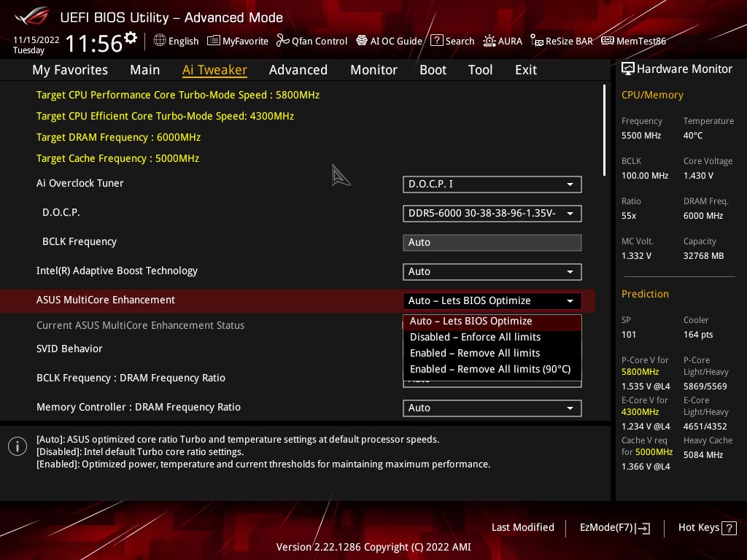Viewport: 747px width, 560px height.
Task: Click the 32768 MB capacity value
Action: coord(704,256)
